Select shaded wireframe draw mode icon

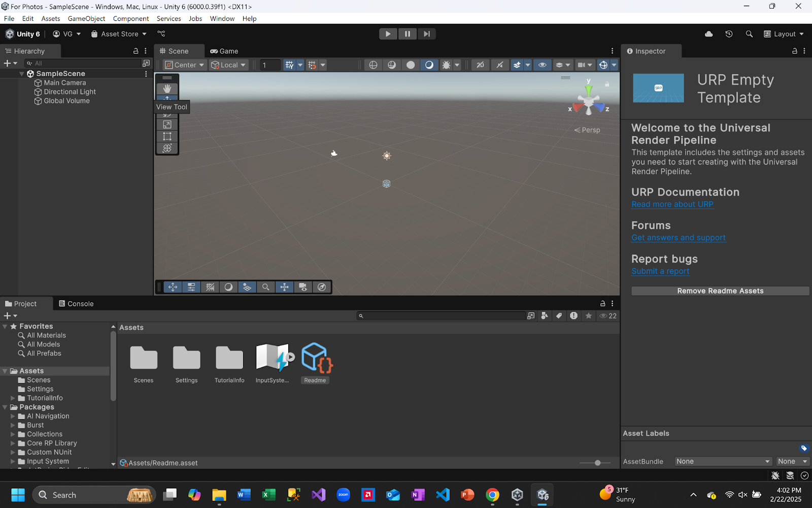click(392, 65)
